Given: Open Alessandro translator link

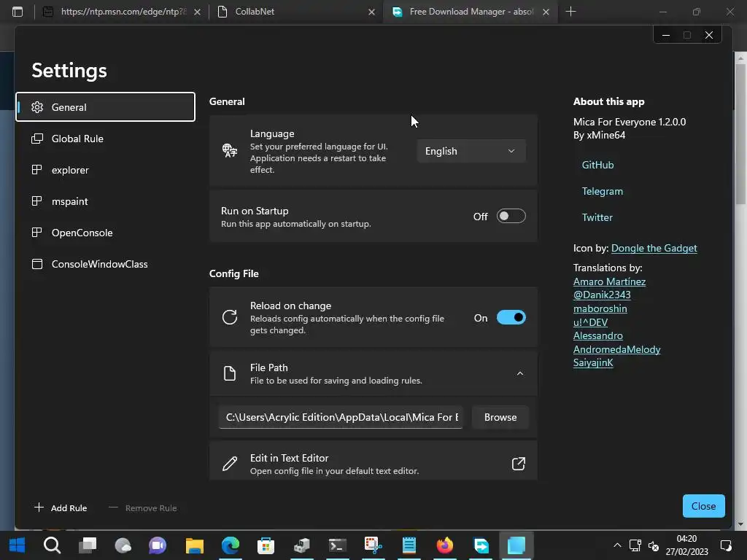Looking at the screenshot, I should click(598, 335).
